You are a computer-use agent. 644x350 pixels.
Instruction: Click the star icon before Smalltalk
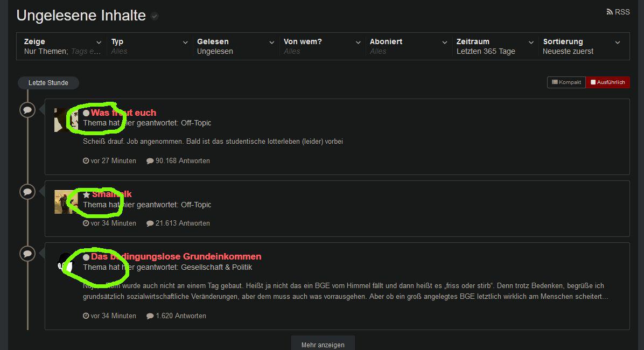86,194
